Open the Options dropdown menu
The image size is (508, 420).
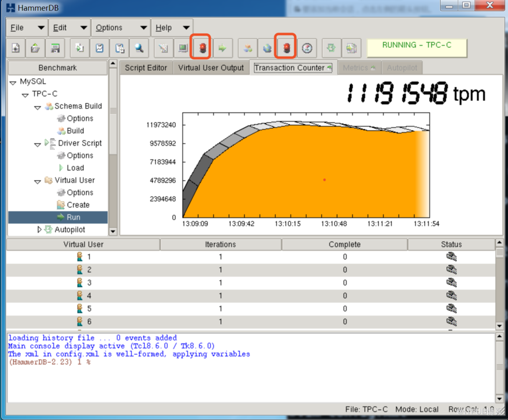point(121,28)
